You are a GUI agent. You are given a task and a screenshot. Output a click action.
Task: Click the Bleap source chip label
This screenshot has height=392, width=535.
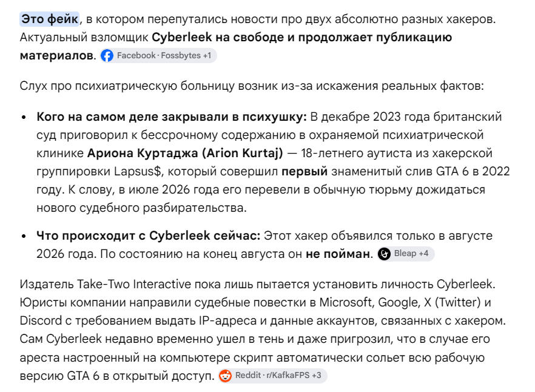(405, 254)
